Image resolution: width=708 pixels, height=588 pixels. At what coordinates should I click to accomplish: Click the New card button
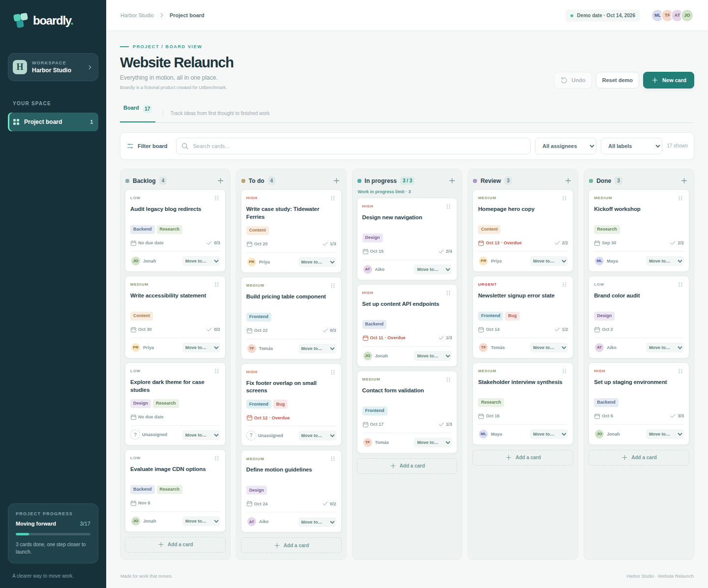[x=669, y=80]
